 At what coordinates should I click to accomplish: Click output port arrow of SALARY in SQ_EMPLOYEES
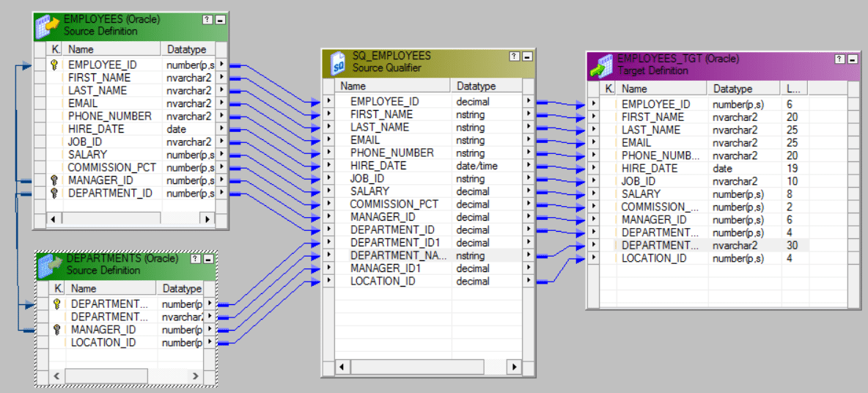pyautogui.click(x=529, y=191)
